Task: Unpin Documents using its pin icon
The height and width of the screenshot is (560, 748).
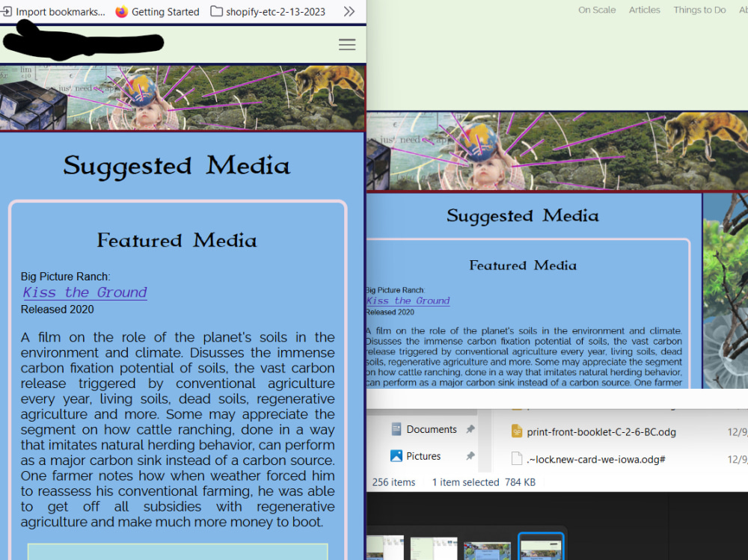Action: click(x=470, y=429)
